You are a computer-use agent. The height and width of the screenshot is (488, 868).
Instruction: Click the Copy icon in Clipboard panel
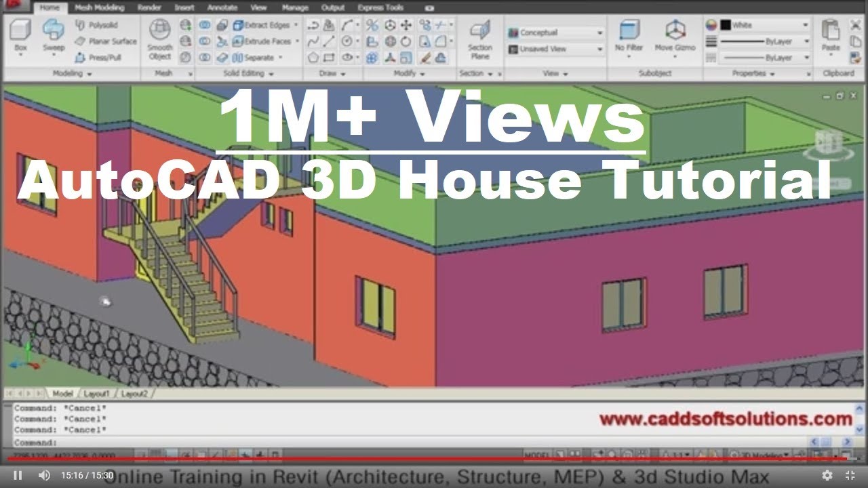coord(856,41)
